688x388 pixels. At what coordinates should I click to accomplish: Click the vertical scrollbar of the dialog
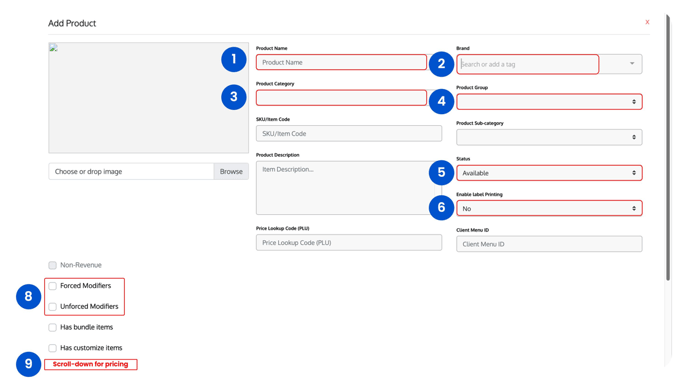click(x=668, y=147)
